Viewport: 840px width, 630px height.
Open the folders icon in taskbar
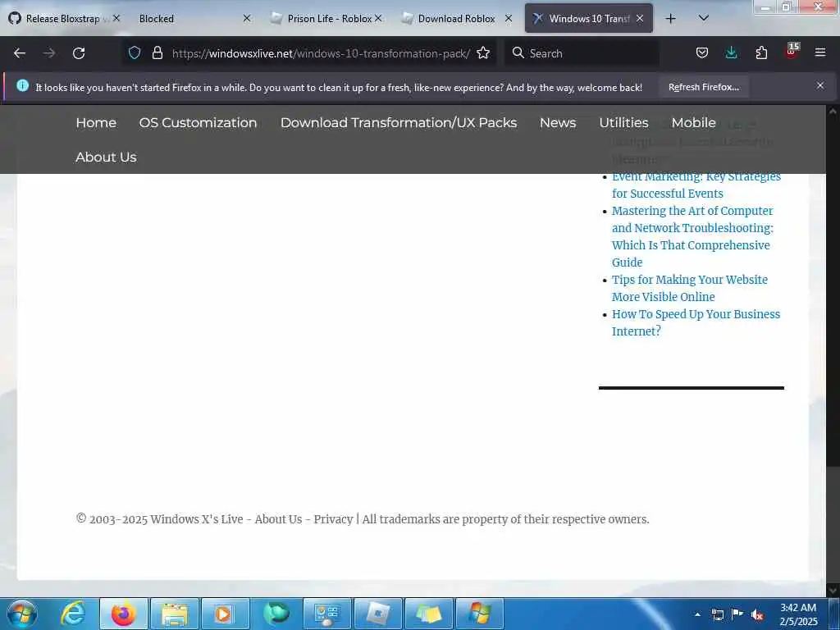coord(428,614)
